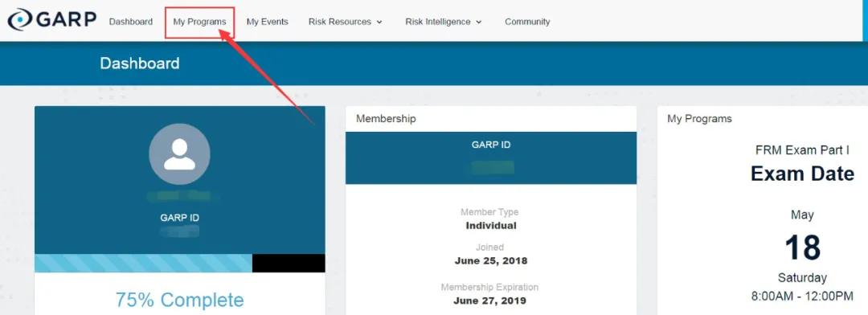Open the Dashboard nav item

(x=131, y=22)
